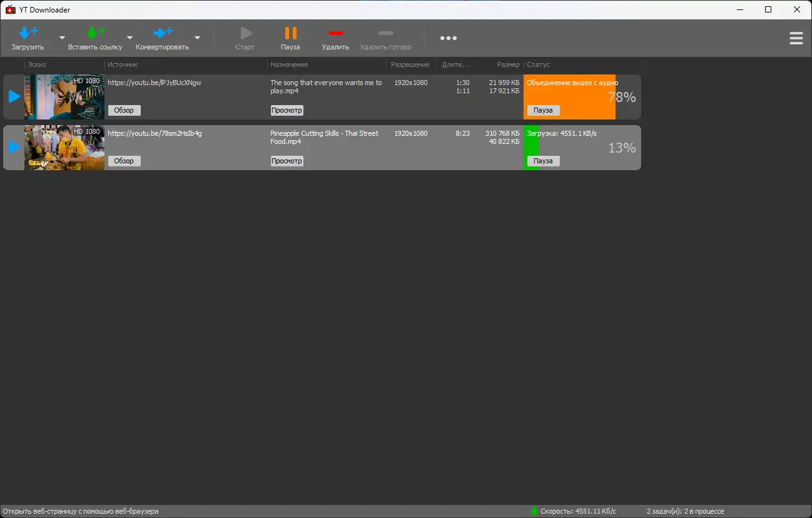
Task: Click the 2 задач(и): 2 в процессе status
Action: tap(685, 511)
